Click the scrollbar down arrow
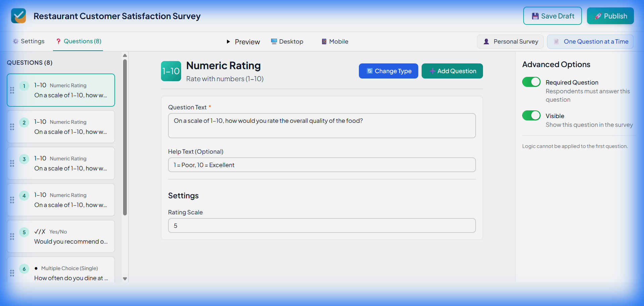 [x=125, y=279]
